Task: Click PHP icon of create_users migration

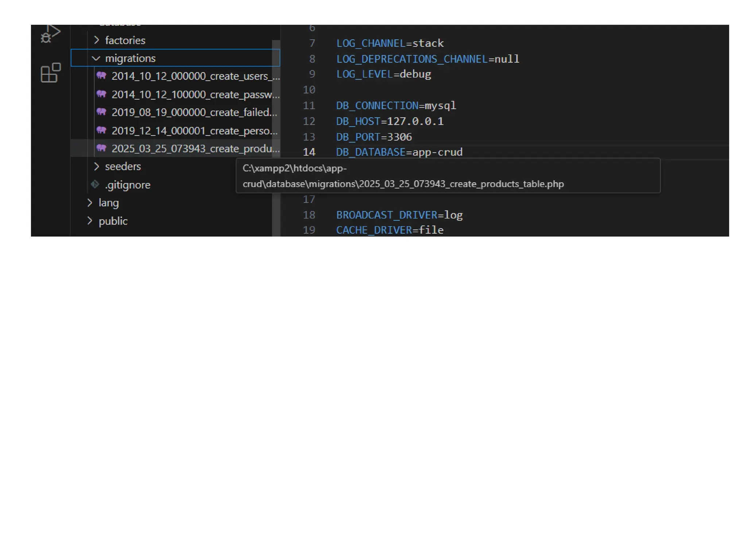Action: [101, 76]
